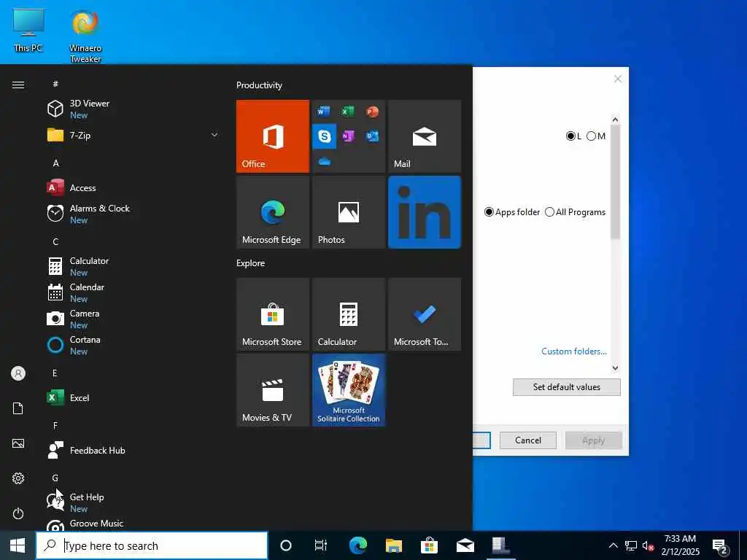
Task: Open Excel from app list
Action: click(133, 397)
